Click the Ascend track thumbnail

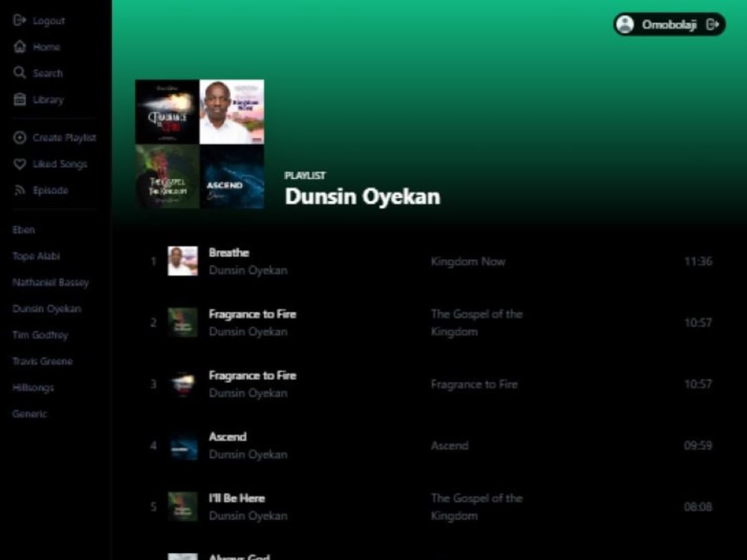pyautogui.click(x=182, y=445)
